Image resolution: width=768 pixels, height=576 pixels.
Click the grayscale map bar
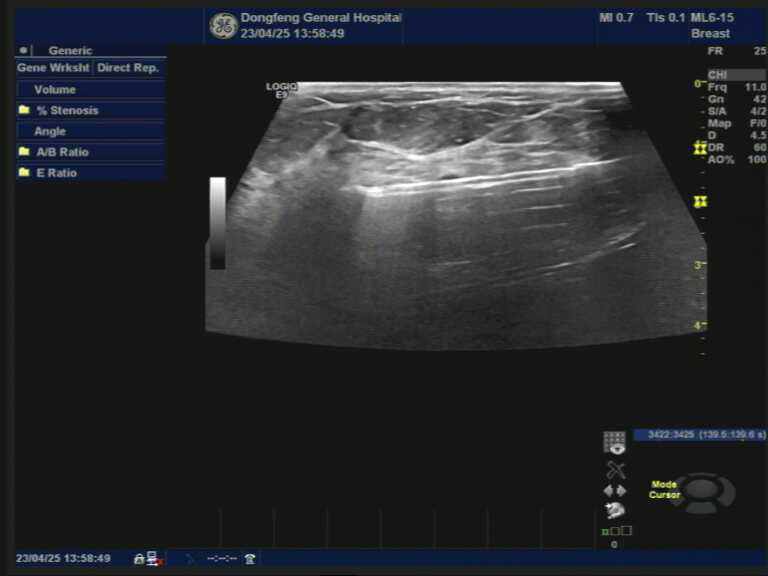click(x=217, y=223)
